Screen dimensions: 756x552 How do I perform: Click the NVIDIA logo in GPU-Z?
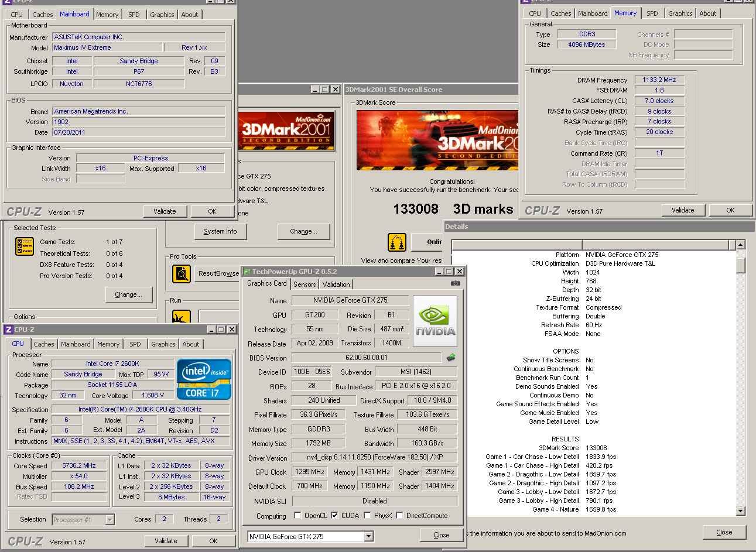(435, 321)
